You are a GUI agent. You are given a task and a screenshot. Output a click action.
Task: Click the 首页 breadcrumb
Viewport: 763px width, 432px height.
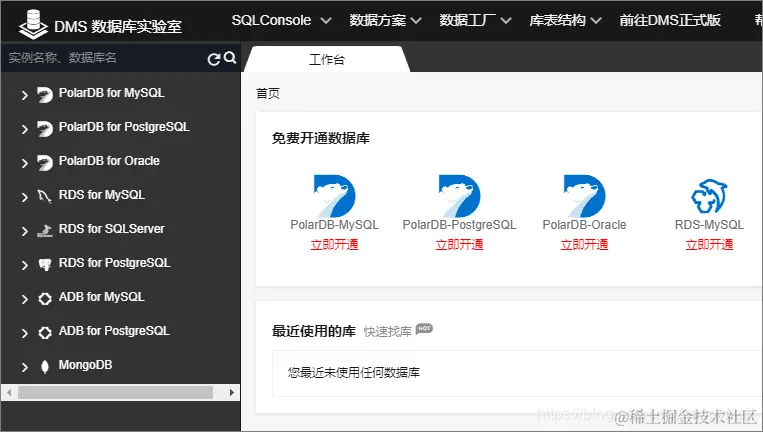268,93
